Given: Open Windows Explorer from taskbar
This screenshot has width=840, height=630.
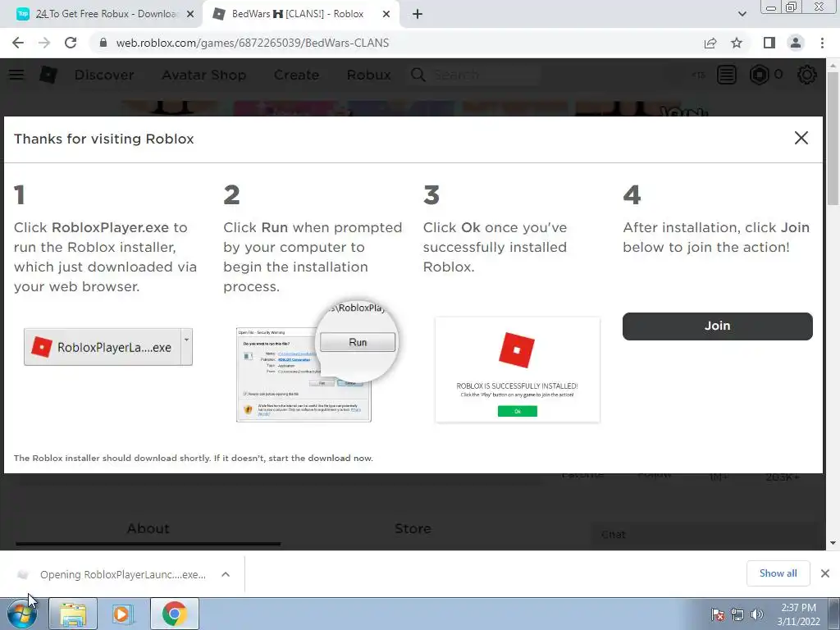Looking at the screenshot, I should [x=73, y=614].
